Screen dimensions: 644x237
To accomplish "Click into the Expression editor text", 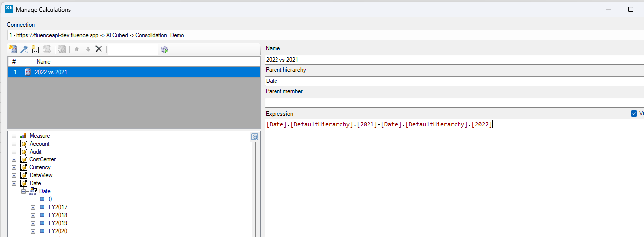I will click(x=379, y=125).
